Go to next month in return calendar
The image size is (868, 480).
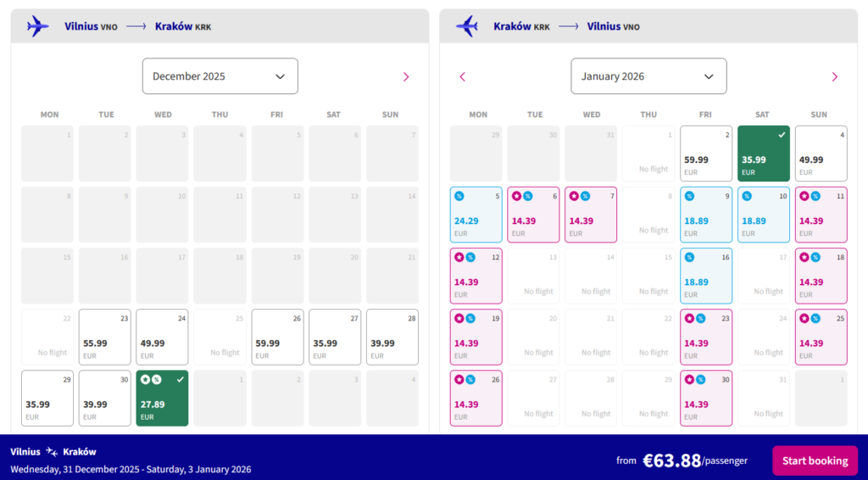pyautogui.click(x=834, y=76)
